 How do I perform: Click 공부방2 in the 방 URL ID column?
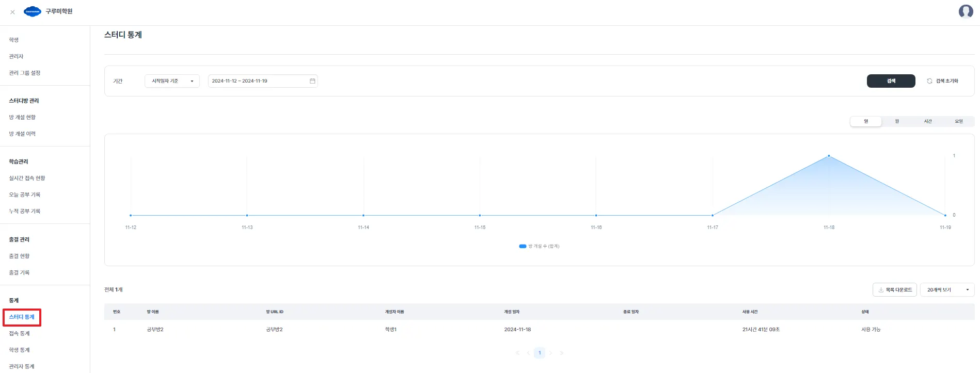pos(274,329)
